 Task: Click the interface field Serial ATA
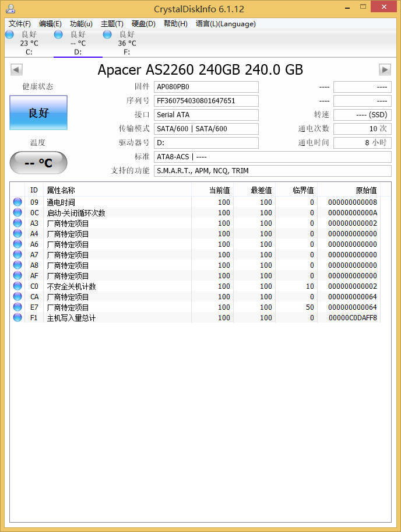(206, 115)
